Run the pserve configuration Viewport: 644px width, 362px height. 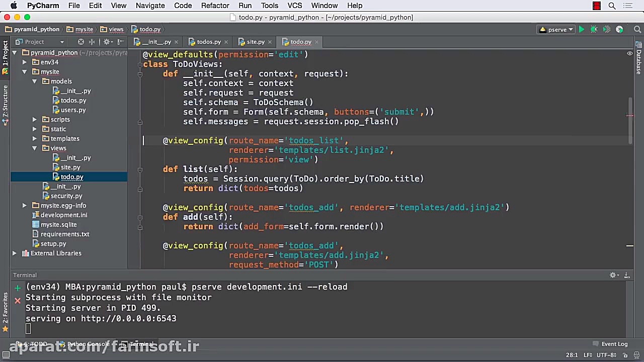(582, 30)
